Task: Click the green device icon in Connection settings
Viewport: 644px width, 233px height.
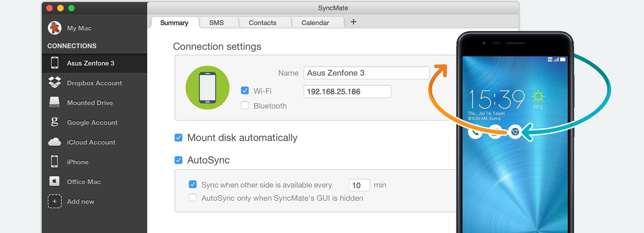Action: pos(207,88)
